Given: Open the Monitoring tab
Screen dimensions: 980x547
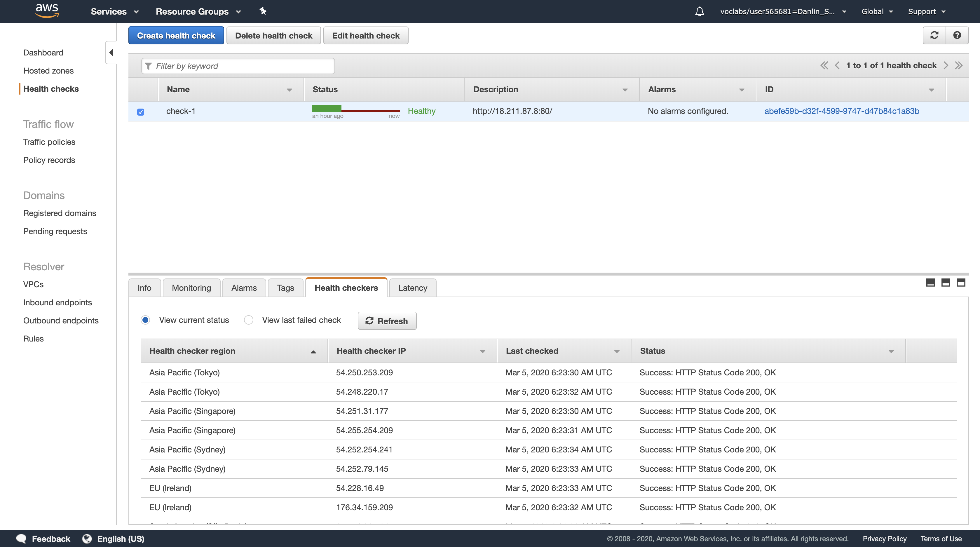Looking at the screenshot, I should 191,288.
